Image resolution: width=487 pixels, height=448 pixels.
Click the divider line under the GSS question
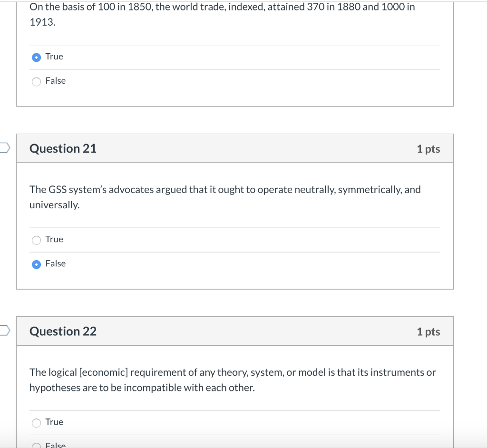click(235, 227)
